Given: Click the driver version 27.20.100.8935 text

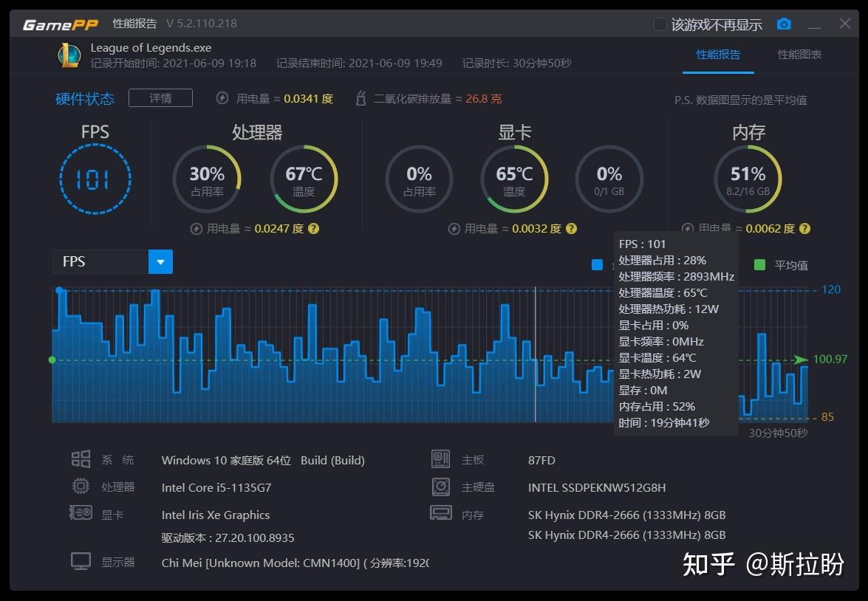Looking at the screenshot, I should point(228,538).
